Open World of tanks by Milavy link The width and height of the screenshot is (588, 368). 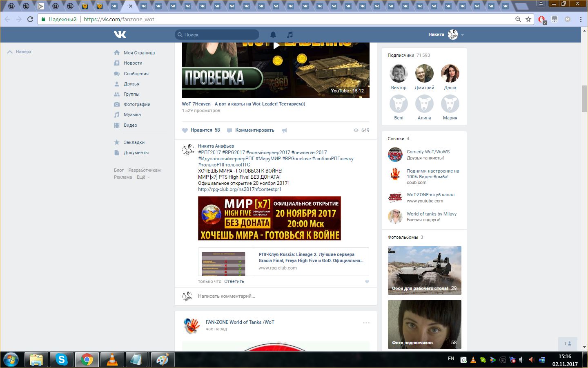[432, 214]
